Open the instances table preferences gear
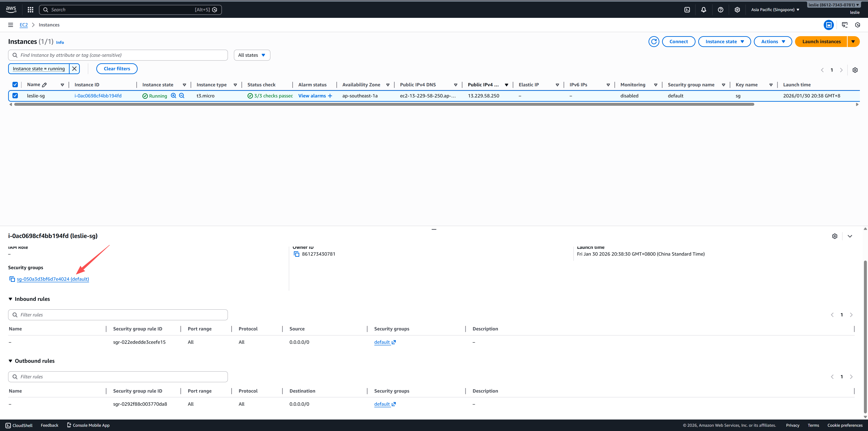This screenshot has width=868, height=431. [x=855, y=70]
